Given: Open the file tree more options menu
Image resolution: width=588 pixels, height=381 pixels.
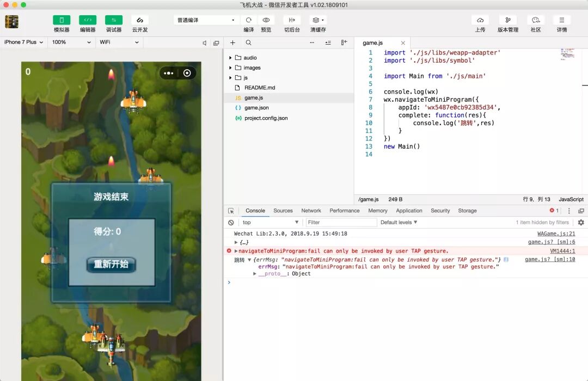Looking at the screenshot, I should (311, 43).
